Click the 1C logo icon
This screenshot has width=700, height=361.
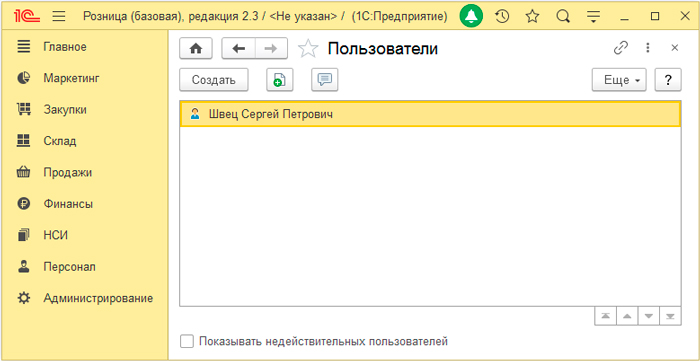click(x=27, y=17)
